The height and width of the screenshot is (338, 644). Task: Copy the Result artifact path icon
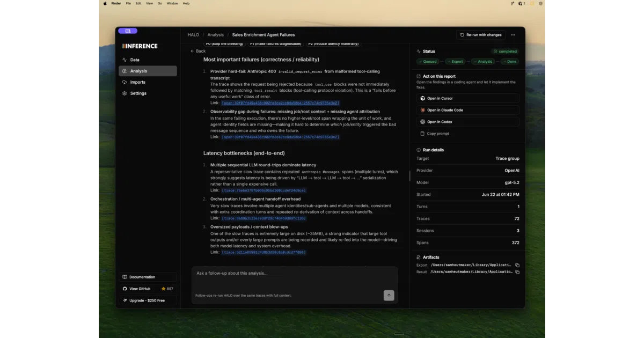(x=517, y=272)
